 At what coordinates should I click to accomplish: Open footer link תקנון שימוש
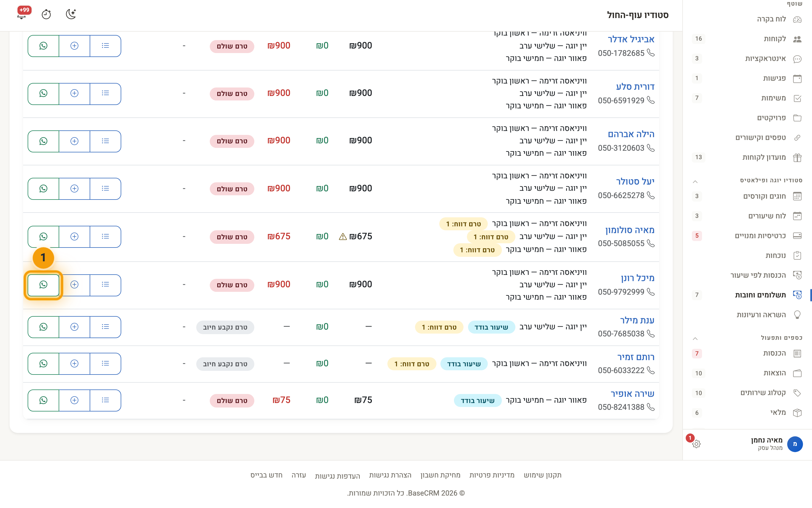click(542, 475)
